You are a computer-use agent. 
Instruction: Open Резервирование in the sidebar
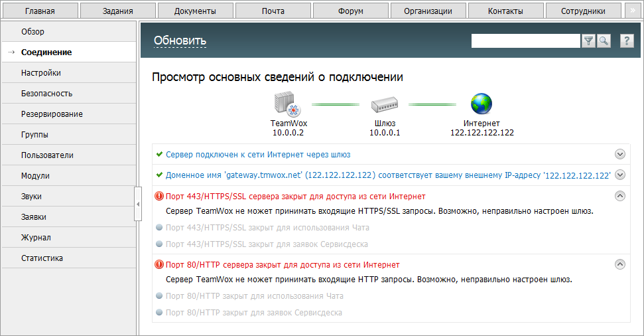point(69,114)
